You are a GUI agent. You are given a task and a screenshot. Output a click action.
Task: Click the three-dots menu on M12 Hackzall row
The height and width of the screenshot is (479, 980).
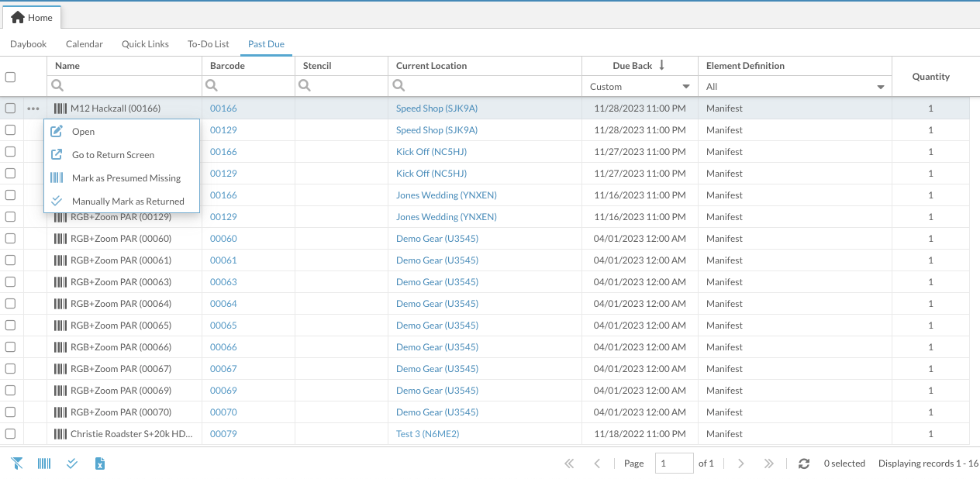[33, 109]
